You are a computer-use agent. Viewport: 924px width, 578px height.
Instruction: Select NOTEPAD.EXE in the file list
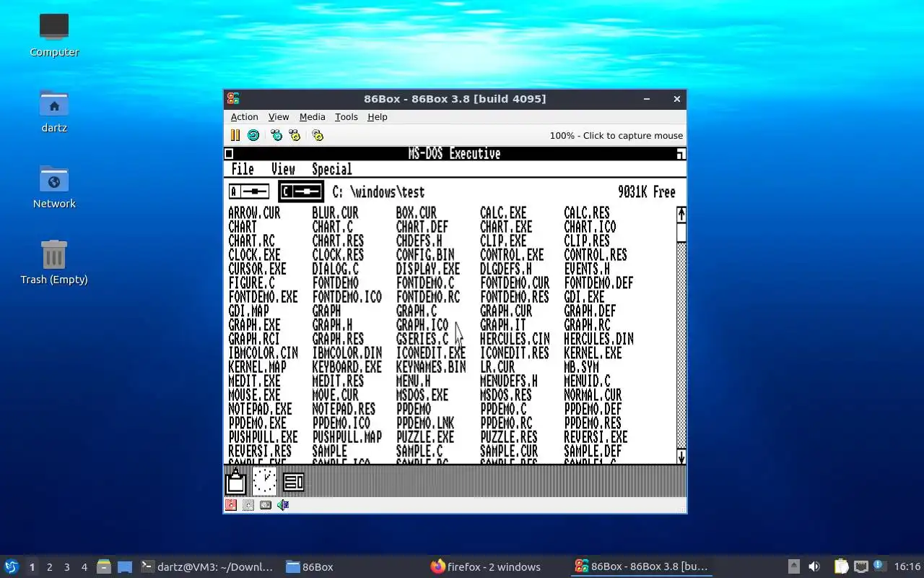click(260, 410)
